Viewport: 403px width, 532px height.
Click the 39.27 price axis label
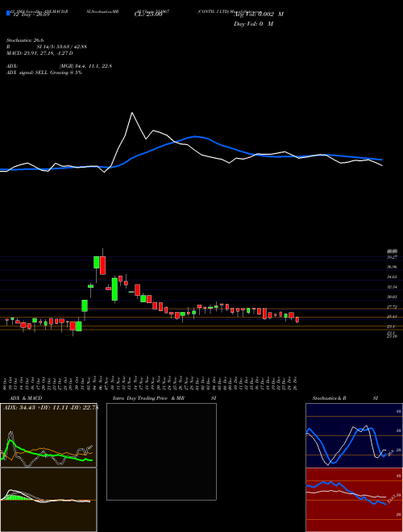point(392,257)
